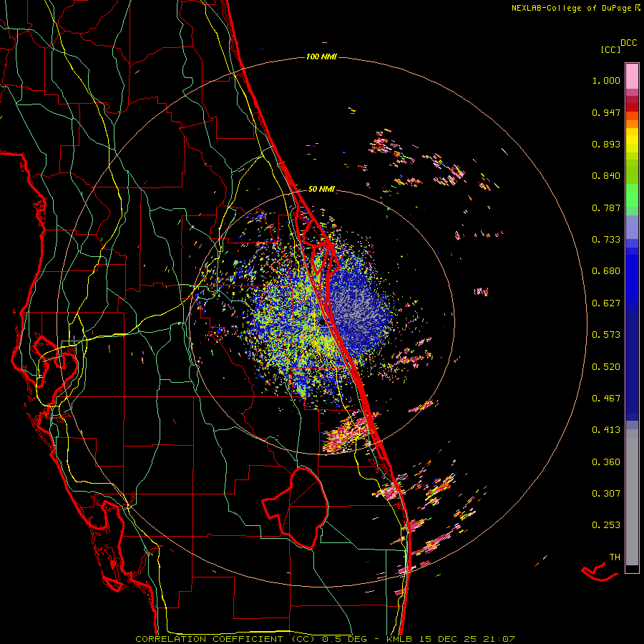644x644 pixels.
Task: Pick the red swatch in the color bar
Action: 632,107
